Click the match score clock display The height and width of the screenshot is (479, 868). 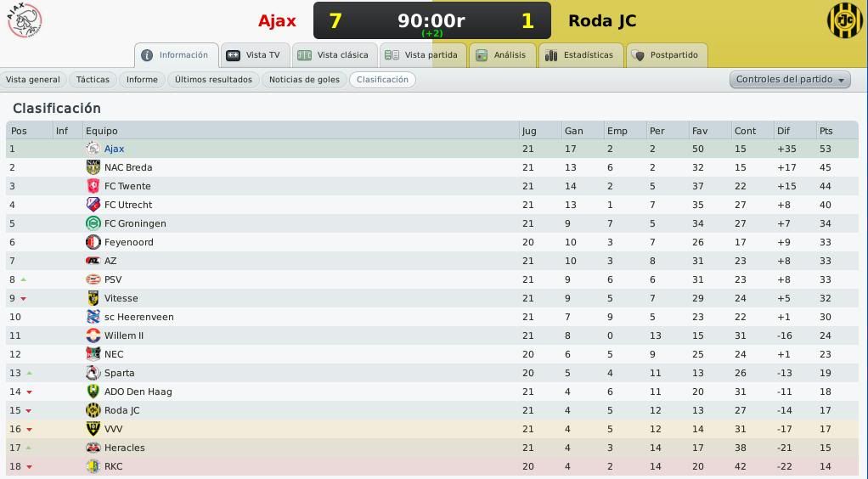[431, 20]
